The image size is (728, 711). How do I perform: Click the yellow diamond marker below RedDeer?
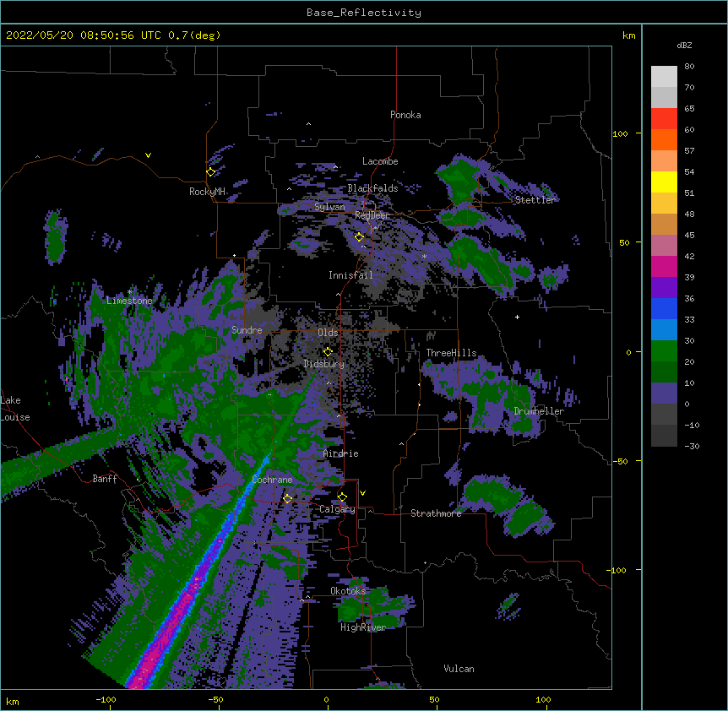(359, 237)
